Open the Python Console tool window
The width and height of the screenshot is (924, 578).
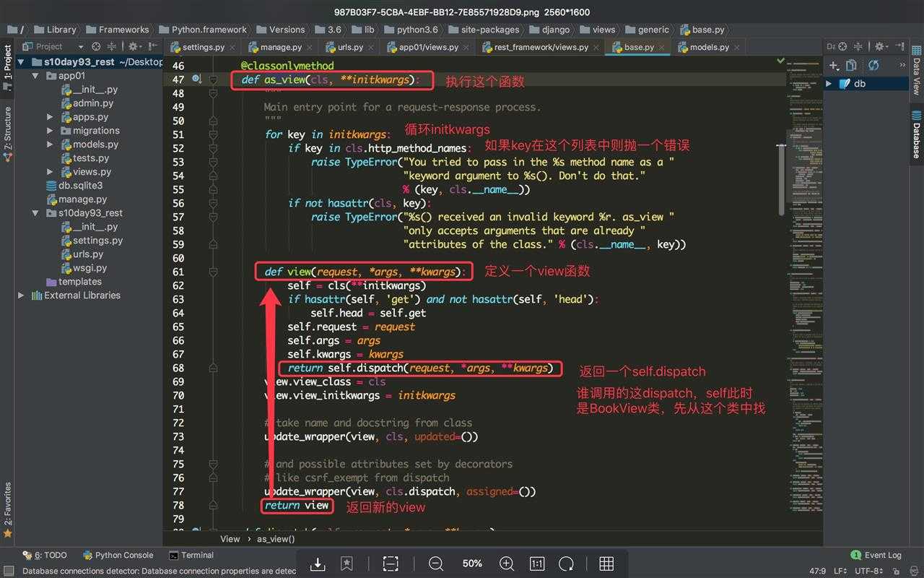click(x=118, y=556)
